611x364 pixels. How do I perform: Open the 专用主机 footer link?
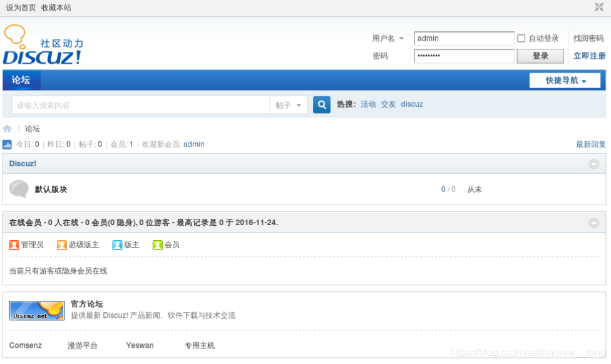click(x=200, y=346)
